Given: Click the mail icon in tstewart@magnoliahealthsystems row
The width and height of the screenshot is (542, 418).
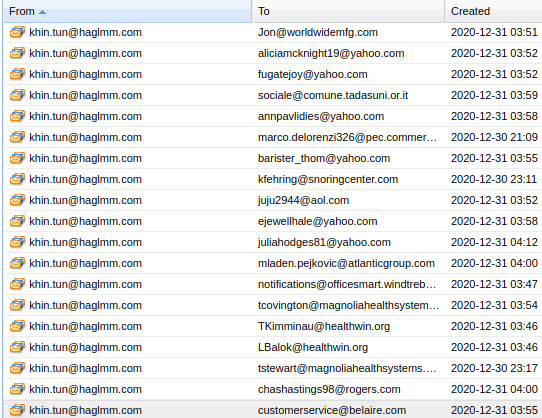Looking at the screenshot, I should (x=17, y=368).
